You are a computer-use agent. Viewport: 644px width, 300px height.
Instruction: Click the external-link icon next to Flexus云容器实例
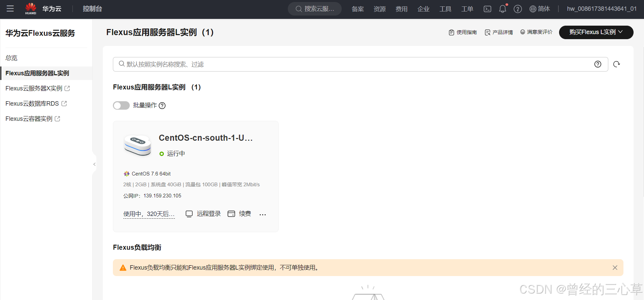57,119
